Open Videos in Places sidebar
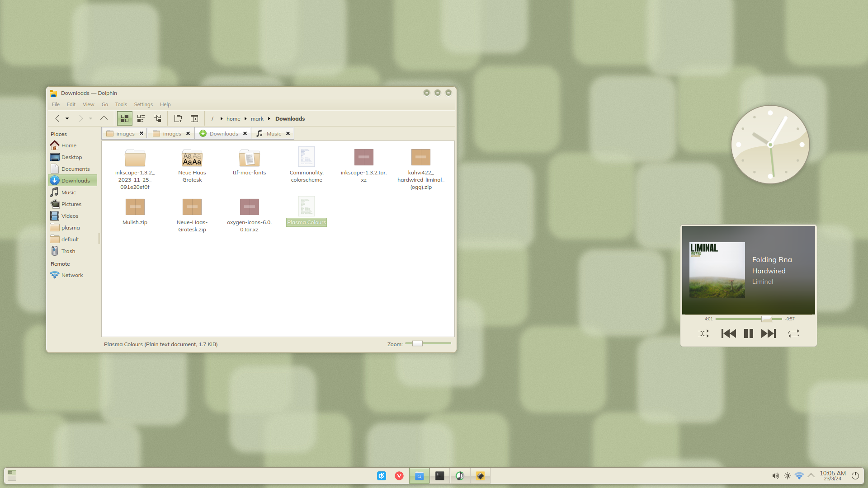The width and height of the screenshot is (868, 488). [x=73, y=216]
